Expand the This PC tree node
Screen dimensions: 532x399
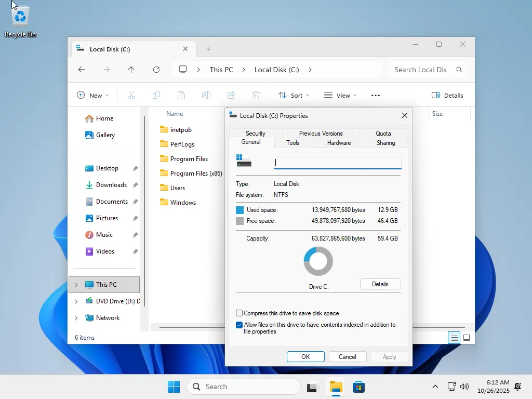point(76,285)
